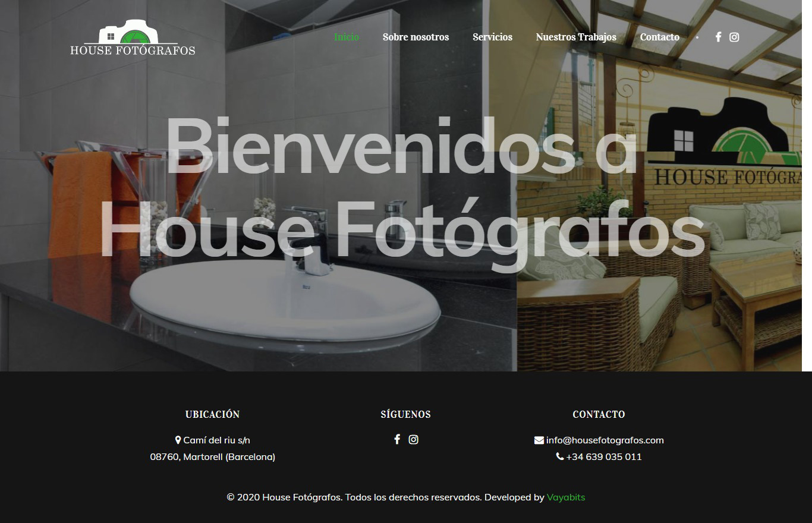Open the Servicios menu item

pyautogui.click(x=492, y=37)
